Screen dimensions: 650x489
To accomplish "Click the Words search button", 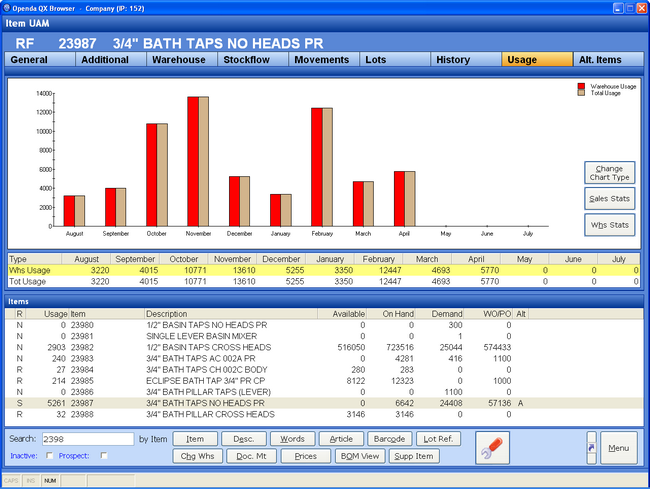I will click(292, 439).
